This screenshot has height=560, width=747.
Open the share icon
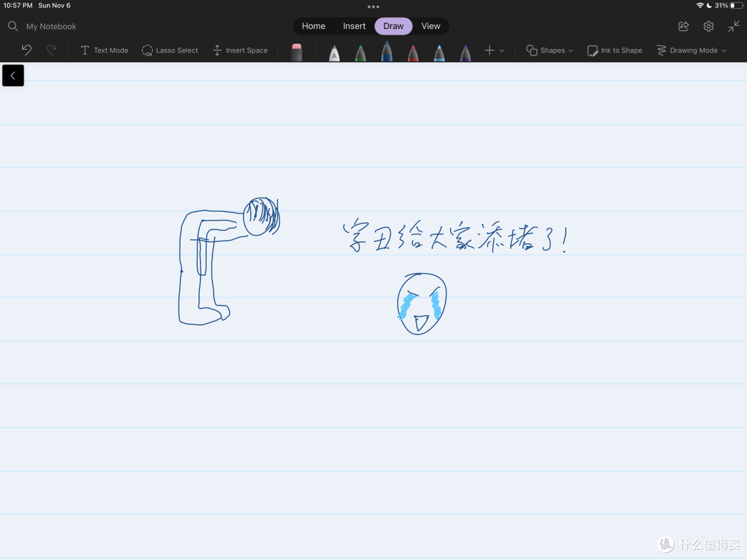pos(683,26)
